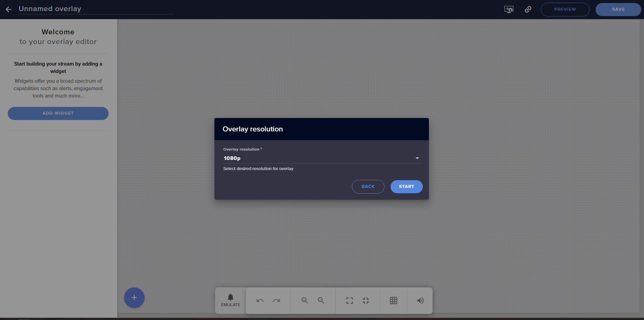Exit fullscreen with the collapse icon
The height and width of the screenshot is (320, 644).
pos(366,301)
